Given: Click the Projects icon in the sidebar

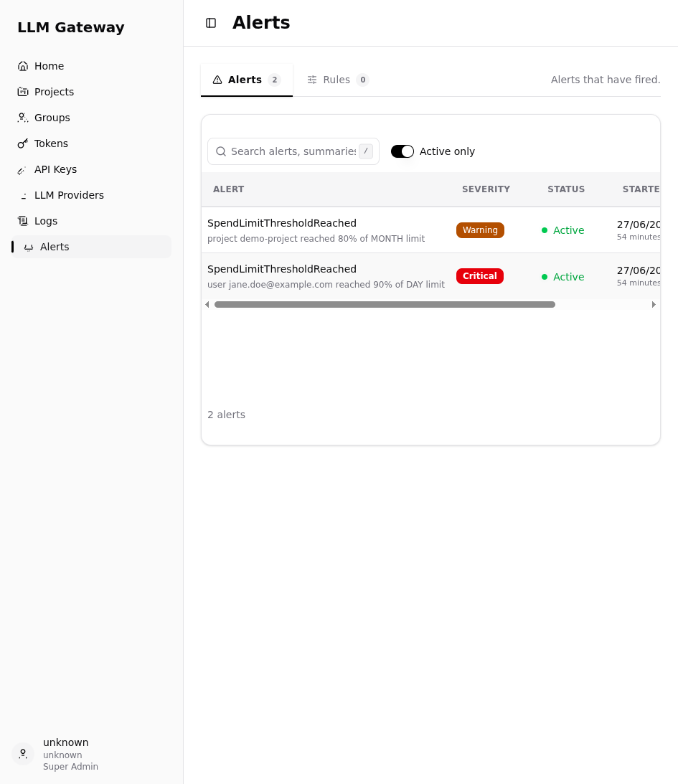Looking at the screenshot, I should (x=22, y=92).
